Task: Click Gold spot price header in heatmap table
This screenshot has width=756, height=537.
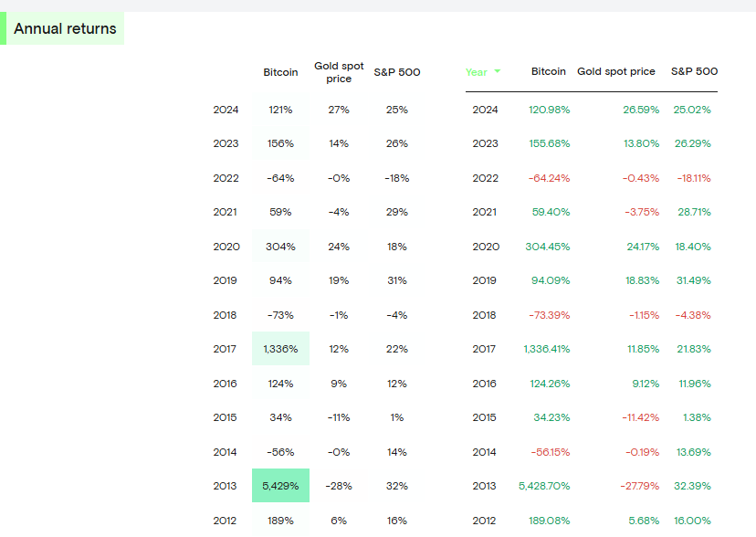Action: tap(339, 72)
